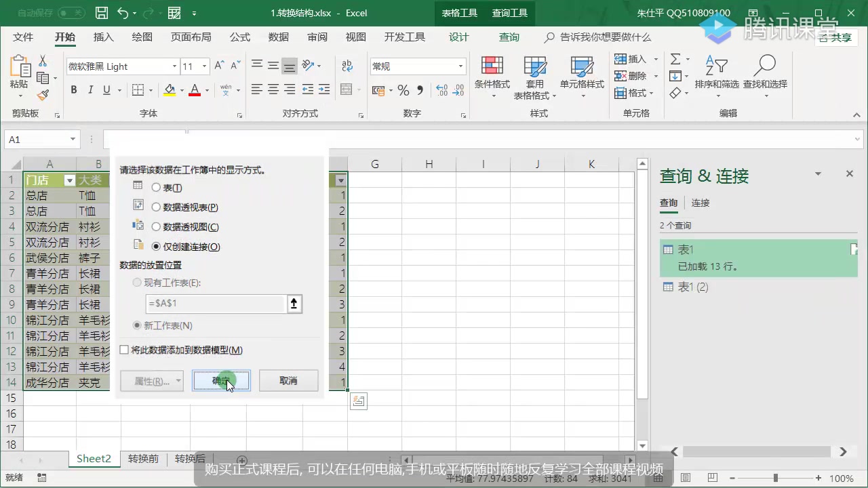Click the Name Box showing A1

click(37, 139)
